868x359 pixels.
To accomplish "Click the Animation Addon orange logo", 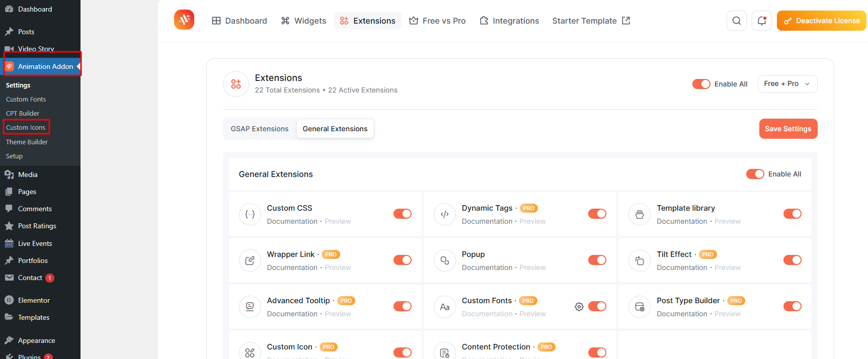I will coord(184,20).
